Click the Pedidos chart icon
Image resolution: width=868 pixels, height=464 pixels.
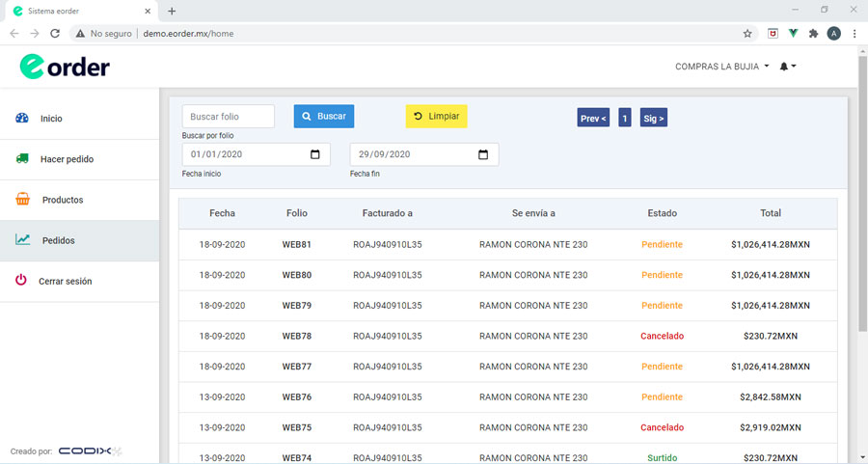pos(23,240)
